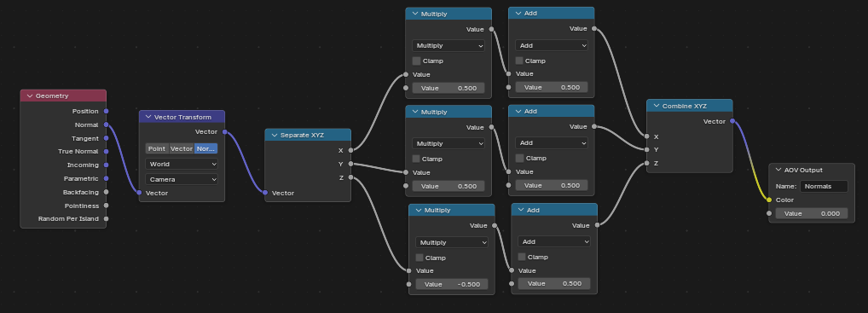
Task: Select Vector type in Vector Transform
Action: 181,148
